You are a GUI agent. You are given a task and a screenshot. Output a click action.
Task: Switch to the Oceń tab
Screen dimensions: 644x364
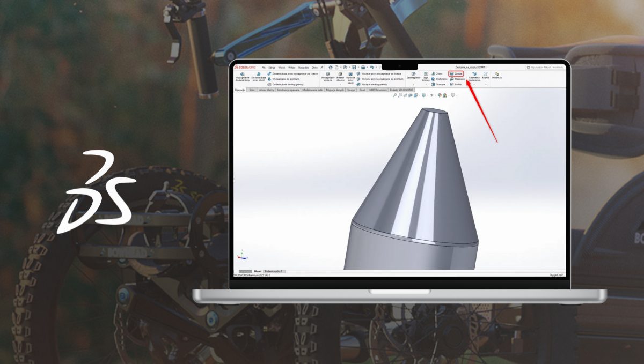coord(362,90)
